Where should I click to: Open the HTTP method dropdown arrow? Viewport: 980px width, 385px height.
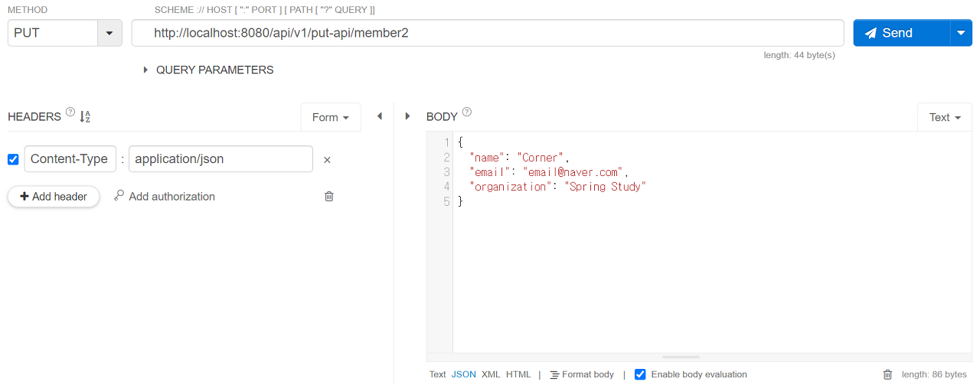[109, 33]
